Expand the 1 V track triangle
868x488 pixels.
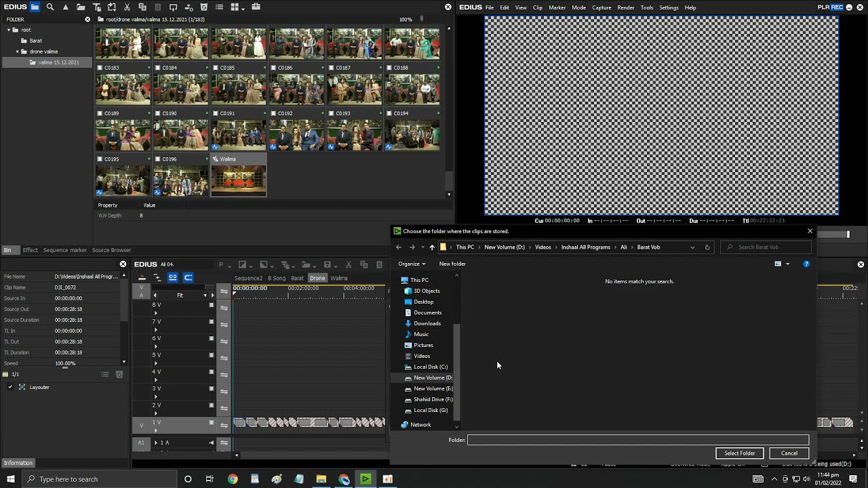tap(155, 430)
